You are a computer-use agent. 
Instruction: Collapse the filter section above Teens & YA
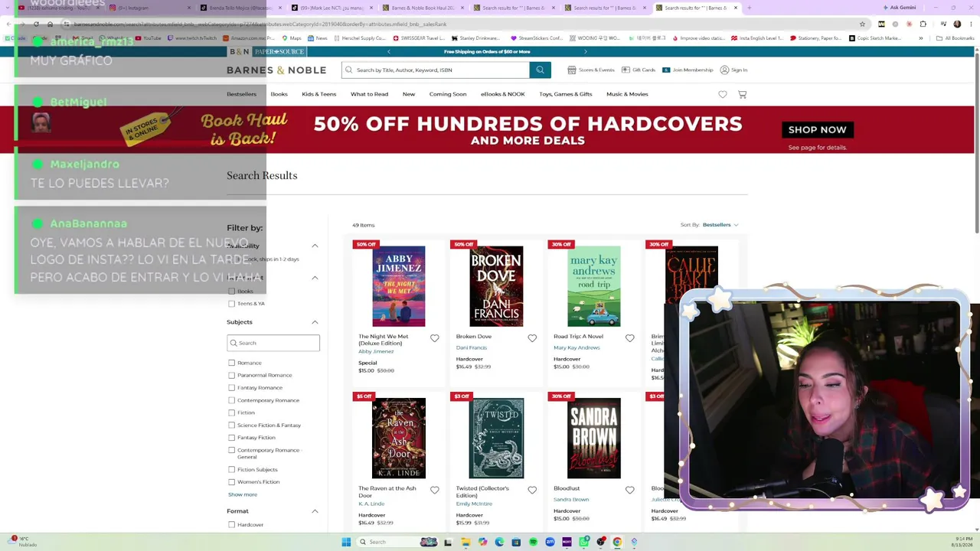pos(315,278)
